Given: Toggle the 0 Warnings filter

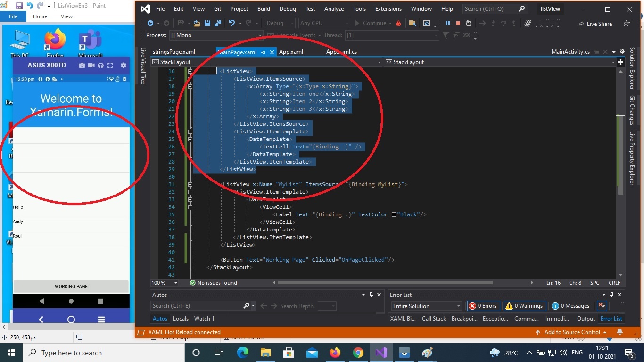Looking at the screenshot, I should (525, 306).
